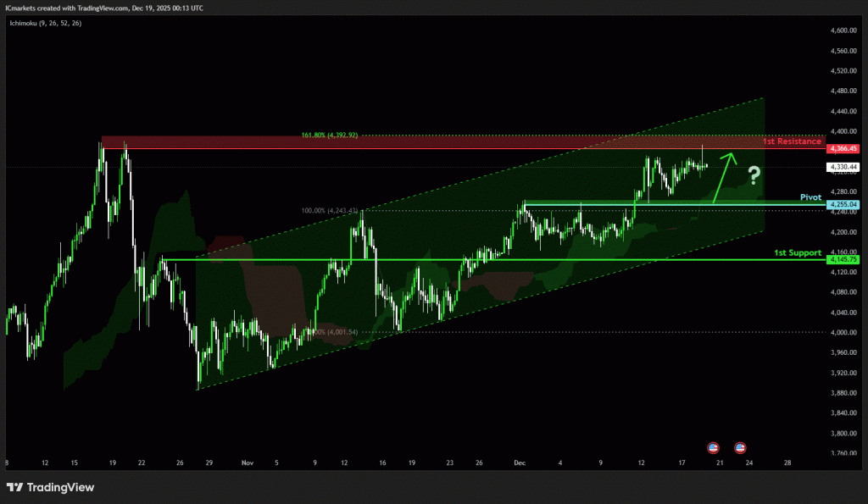
Task: Click the white 4,330.44 current price tag
Action: click(843, 168)
